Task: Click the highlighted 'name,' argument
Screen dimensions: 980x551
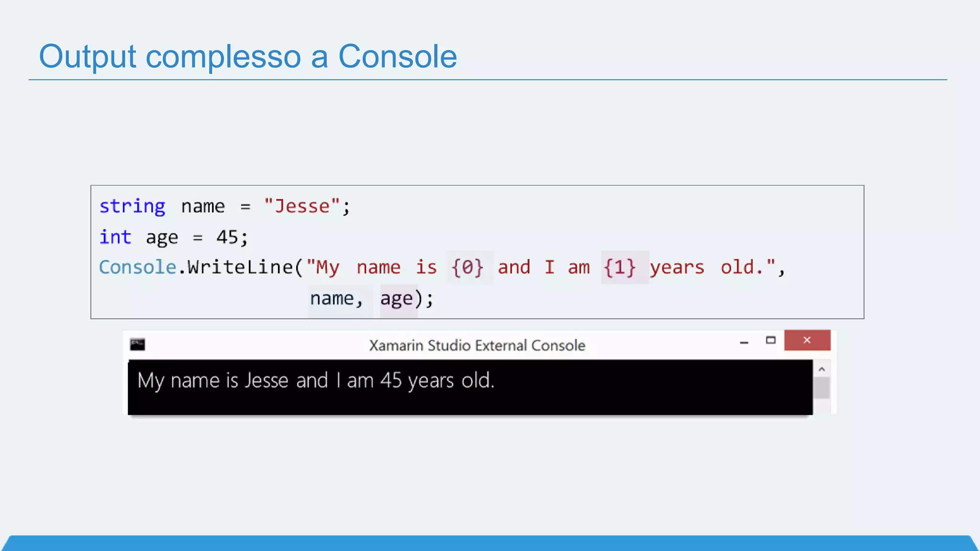Action: click(337, 298)
